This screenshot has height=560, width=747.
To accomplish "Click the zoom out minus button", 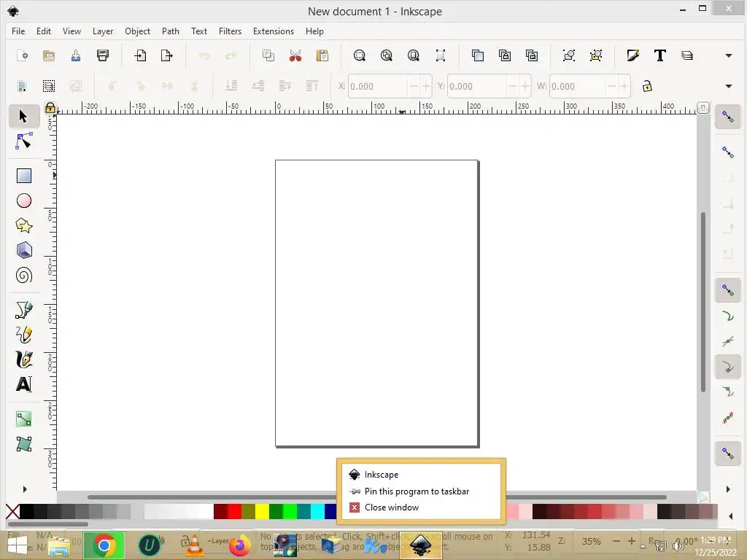I will (616, 542).
